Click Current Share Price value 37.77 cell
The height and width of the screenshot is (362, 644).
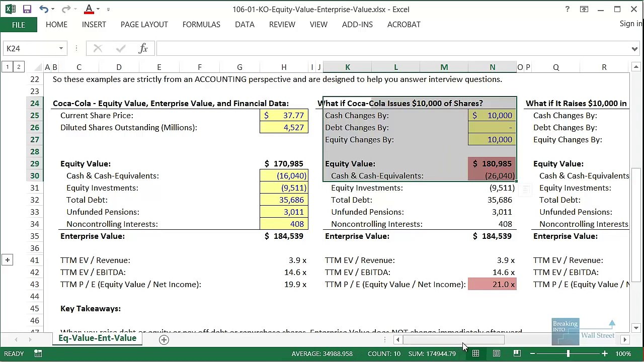coord(284,115)
